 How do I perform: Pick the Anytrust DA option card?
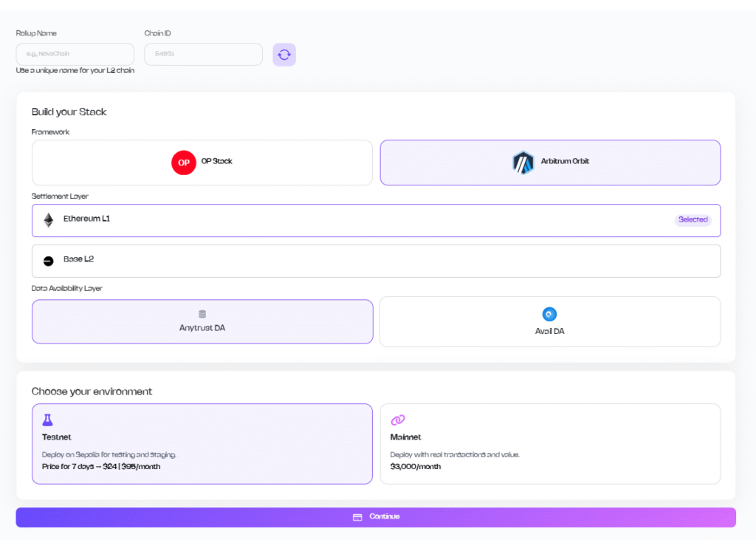click(x=202, y=322)
